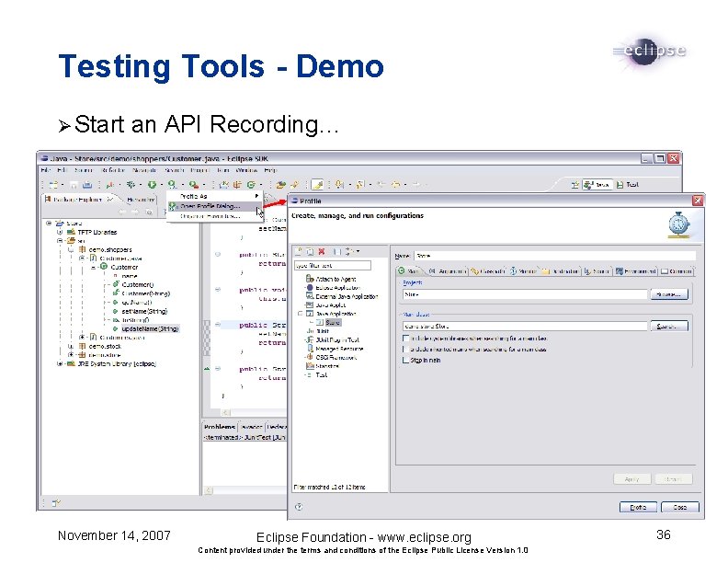Click the Open Type icon in the Eclipse toolbar

(280, 184)
